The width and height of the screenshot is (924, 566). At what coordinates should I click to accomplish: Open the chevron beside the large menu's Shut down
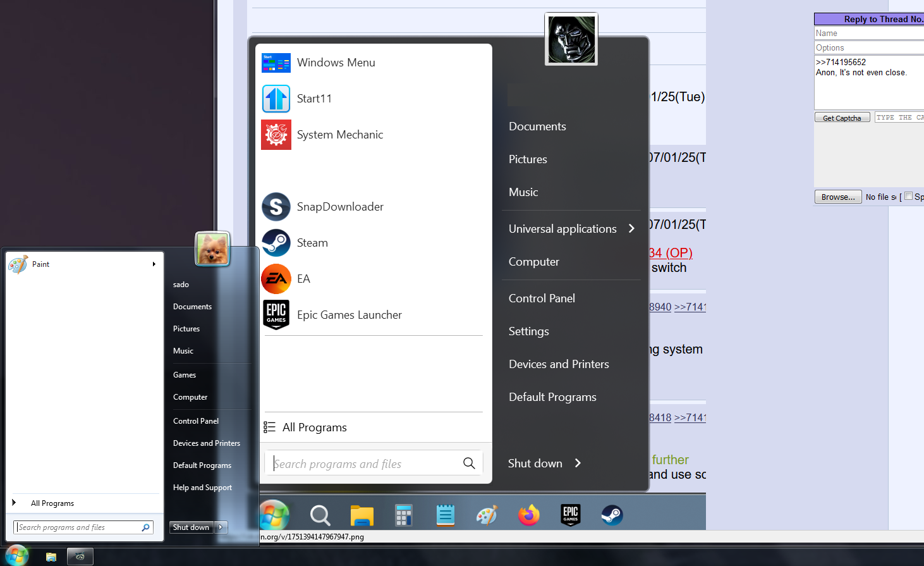578,464
